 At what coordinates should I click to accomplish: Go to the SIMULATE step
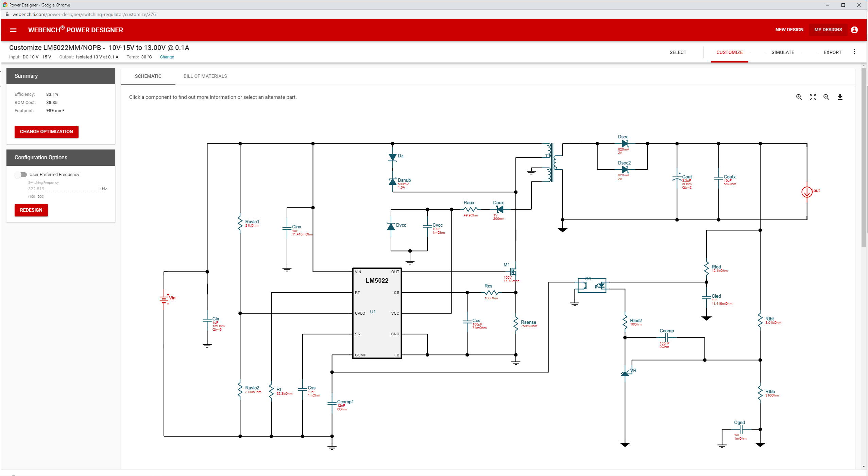tap(783, 52)
